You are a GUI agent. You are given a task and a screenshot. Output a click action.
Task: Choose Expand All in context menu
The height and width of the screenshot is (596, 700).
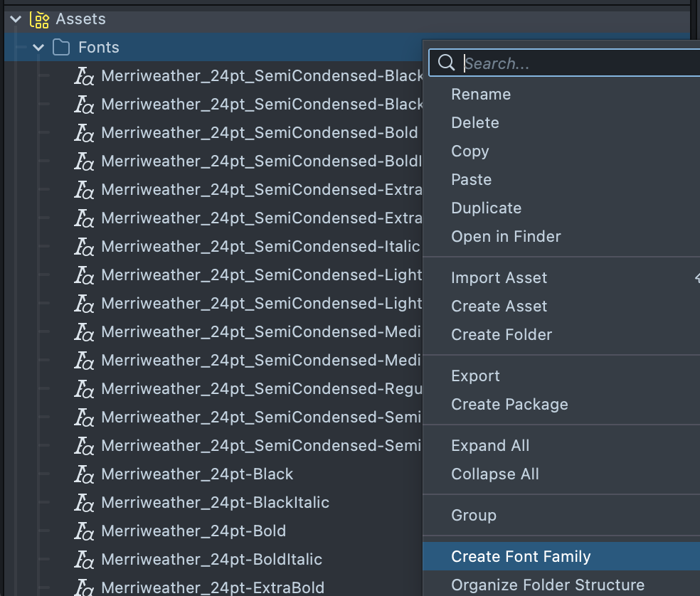(x=490, y=446)
